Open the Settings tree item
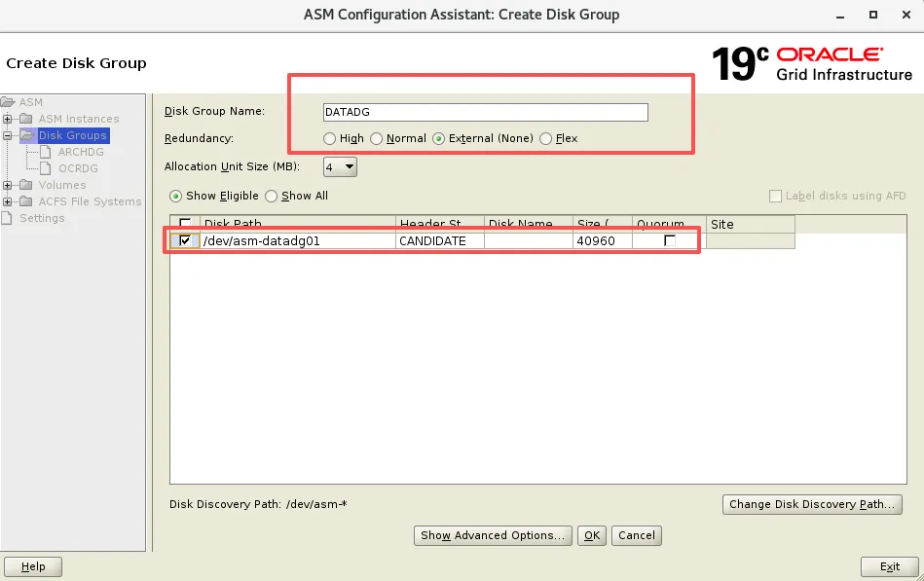 pyautogui.click(x=43, y=218)
